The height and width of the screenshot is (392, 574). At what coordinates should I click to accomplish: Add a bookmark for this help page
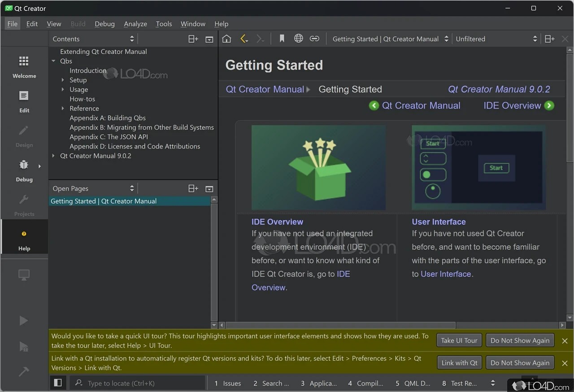(282, 39)
